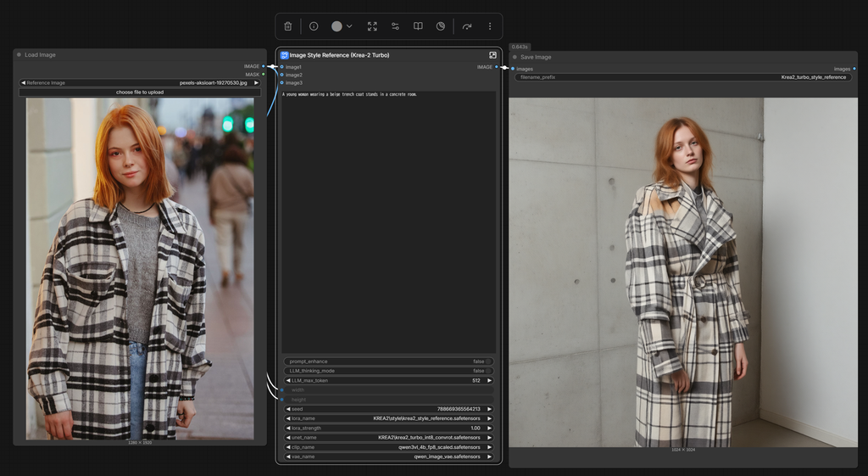Click the curved arrow bypass icon
Image resolution: width=868 pixels, height=476 pixels.
[467, 26]
